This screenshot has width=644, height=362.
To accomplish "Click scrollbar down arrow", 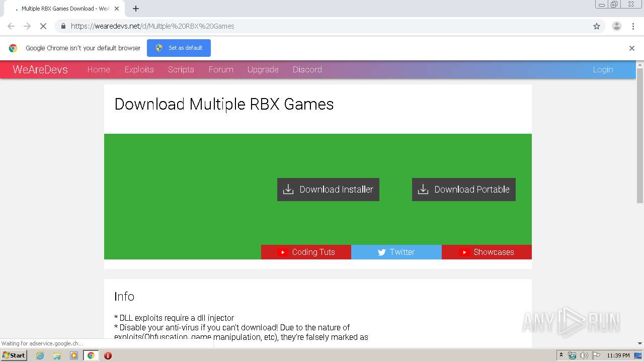I will click(x=640, y=343).
